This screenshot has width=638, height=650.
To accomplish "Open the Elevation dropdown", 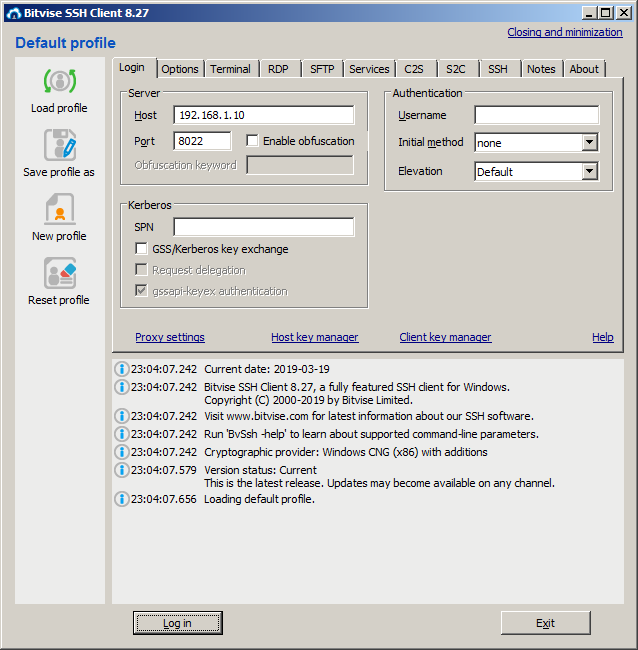I will [589, 171].
